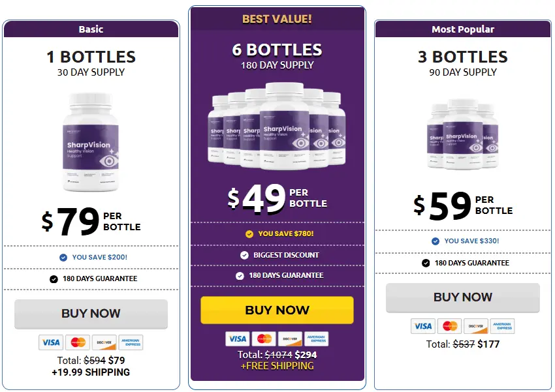
Task: Click Discover icon in 6 bottles plan
Action: pyautogui.click(x=290, y=339)
